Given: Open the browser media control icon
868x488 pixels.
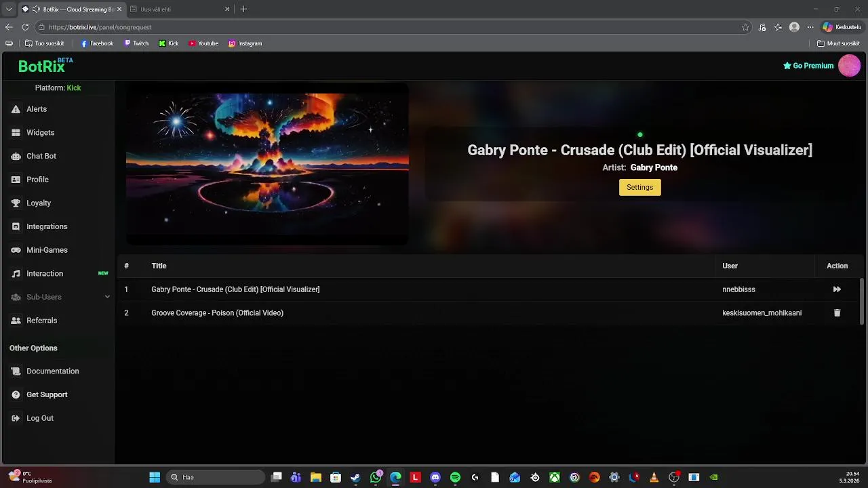Looking at the screenshot, I should pyautogui.click(x=762, y=27).
